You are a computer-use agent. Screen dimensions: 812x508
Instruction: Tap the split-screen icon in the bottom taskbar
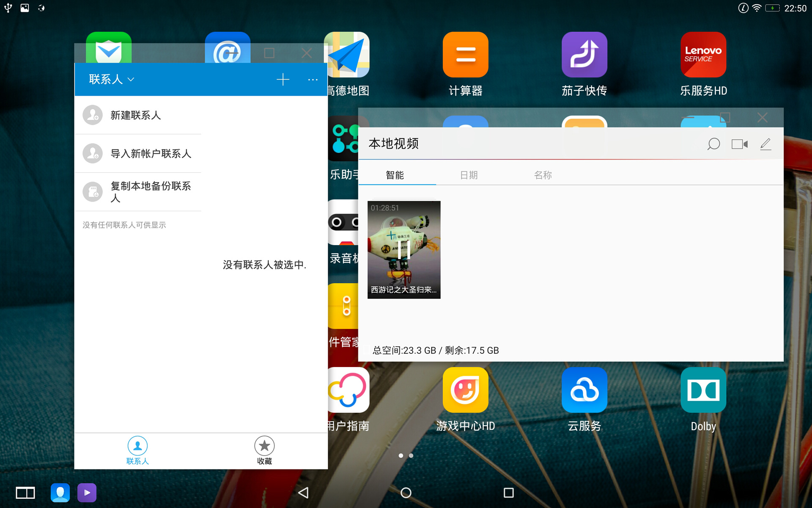(25, 492)
